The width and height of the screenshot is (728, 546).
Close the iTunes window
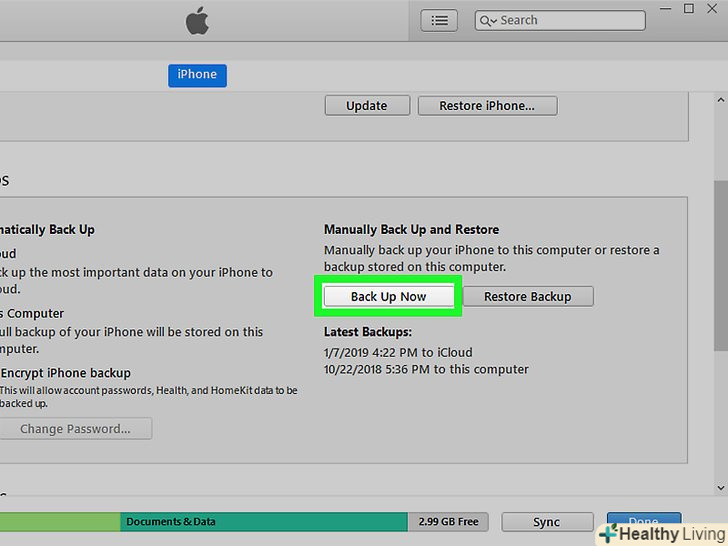pyautogui.click(x=712, y=8)
